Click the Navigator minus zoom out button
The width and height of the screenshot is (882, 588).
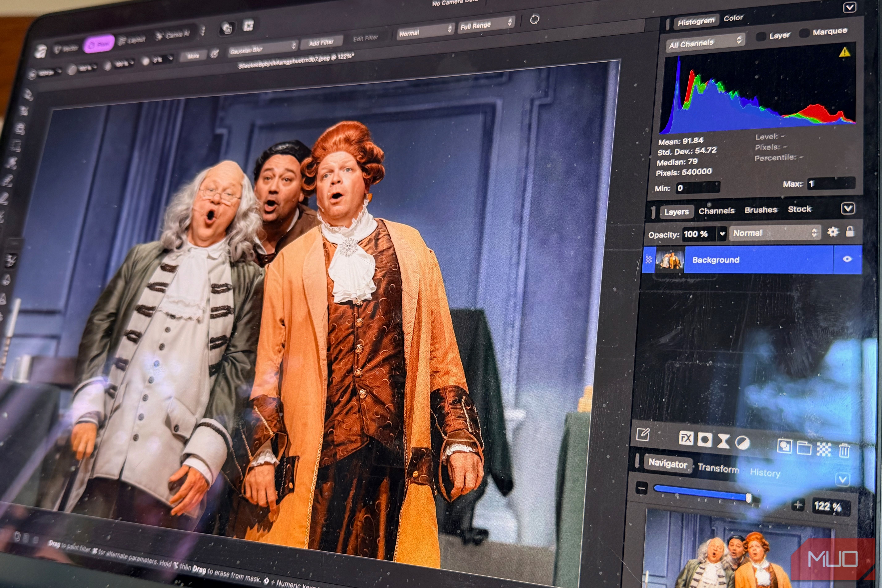[642, 488]
